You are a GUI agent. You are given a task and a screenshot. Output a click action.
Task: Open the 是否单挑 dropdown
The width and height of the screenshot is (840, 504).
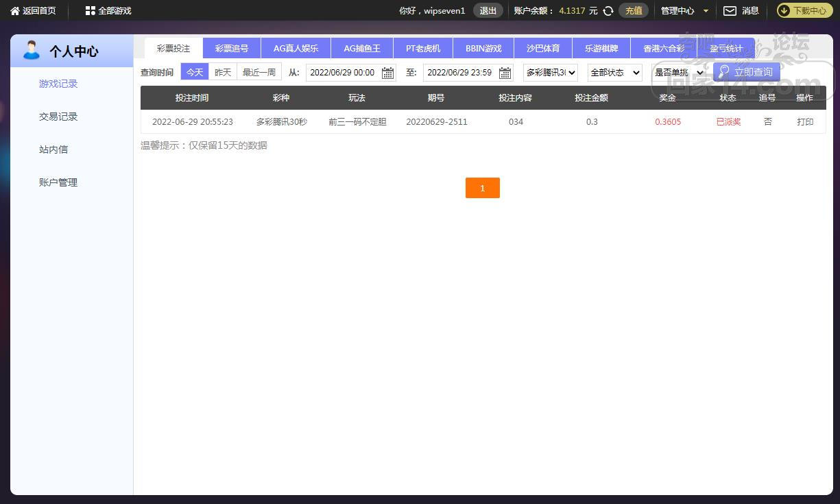point(679,73)
